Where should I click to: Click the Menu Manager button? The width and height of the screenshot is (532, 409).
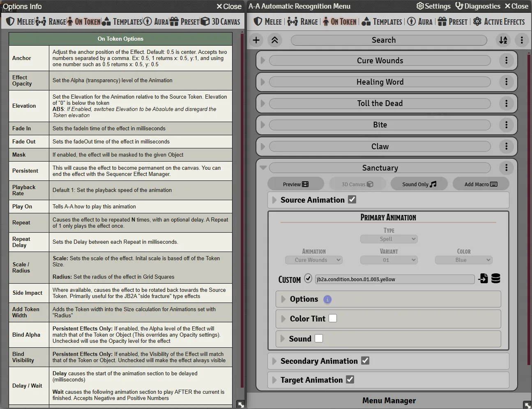click(389, 400)
